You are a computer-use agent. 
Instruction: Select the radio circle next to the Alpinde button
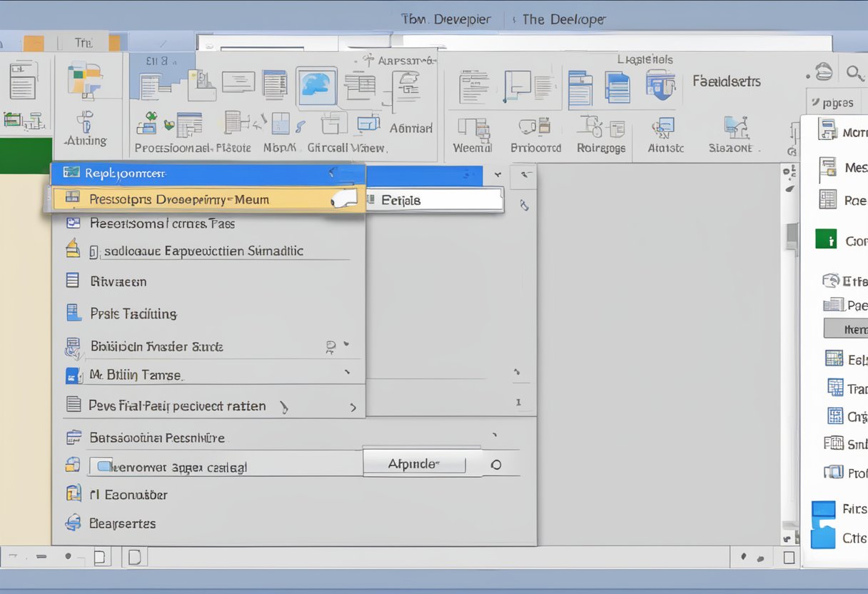(x=496, y=465)
